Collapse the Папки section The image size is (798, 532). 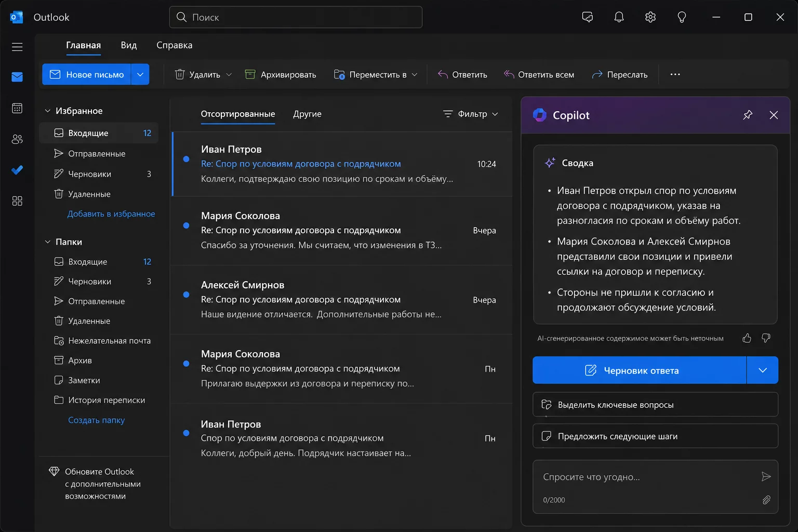(48, 242)
